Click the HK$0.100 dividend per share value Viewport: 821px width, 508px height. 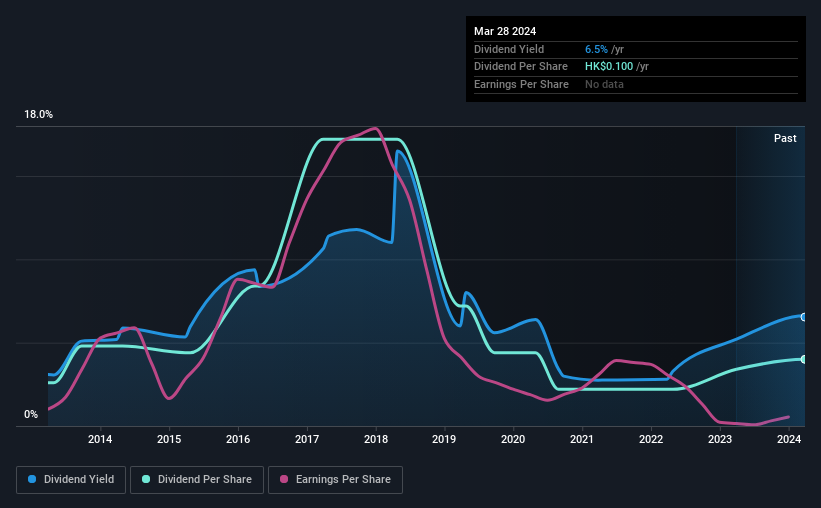click(609, 67)
